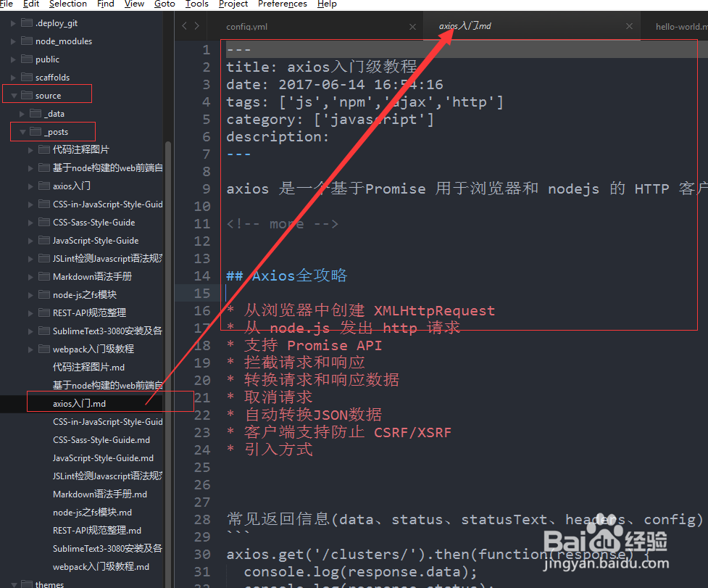Expand the _data folder arrow
The image size is (708, 588).
tap(22, 114)
